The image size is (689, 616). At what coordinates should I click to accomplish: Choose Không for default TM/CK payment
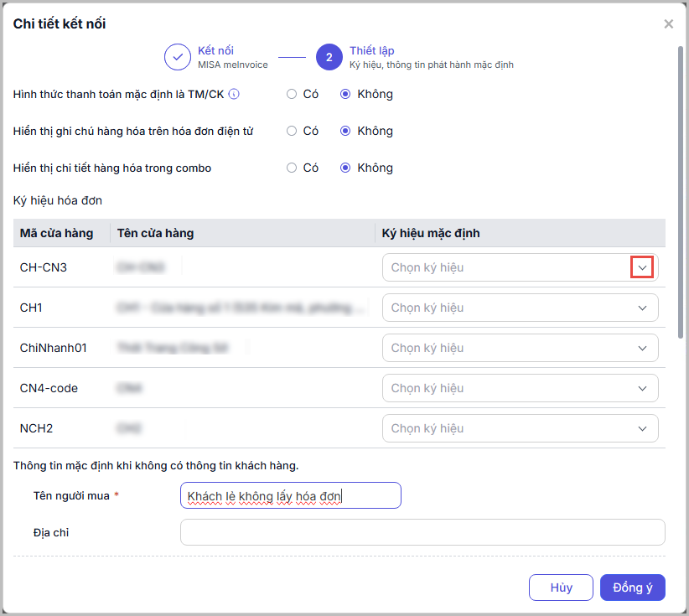click(x=345, y=94)
